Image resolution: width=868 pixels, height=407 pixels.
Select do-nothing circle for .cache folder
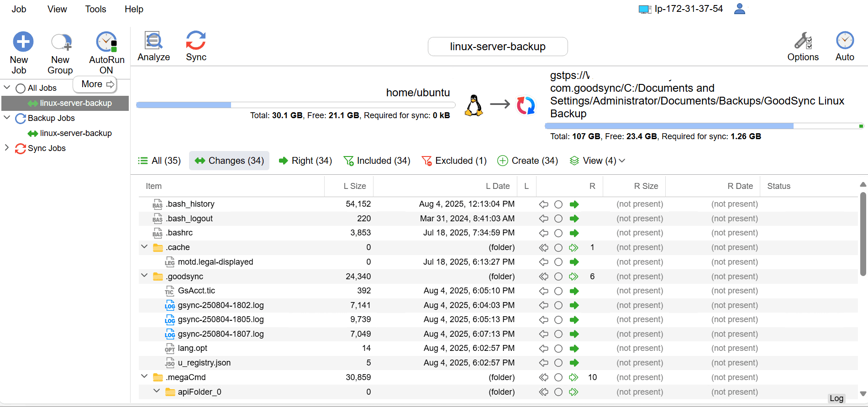[x=558, y=248]
